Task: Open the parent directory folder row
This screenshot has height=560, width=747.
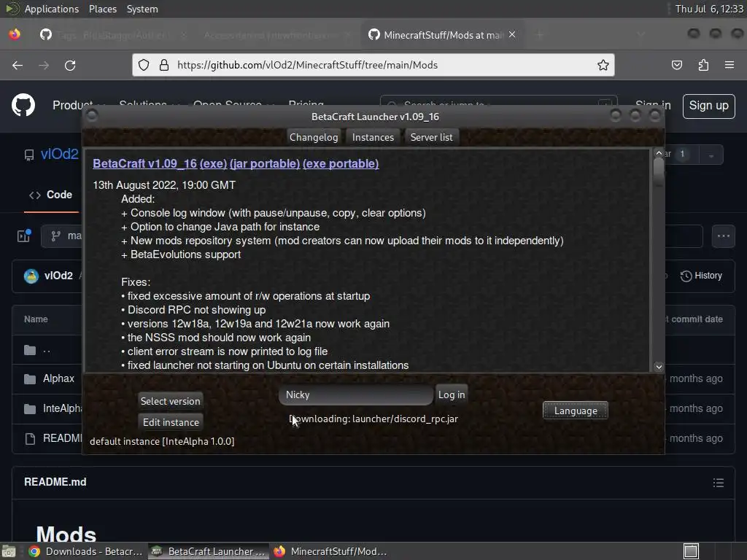Action: point(47,350)
